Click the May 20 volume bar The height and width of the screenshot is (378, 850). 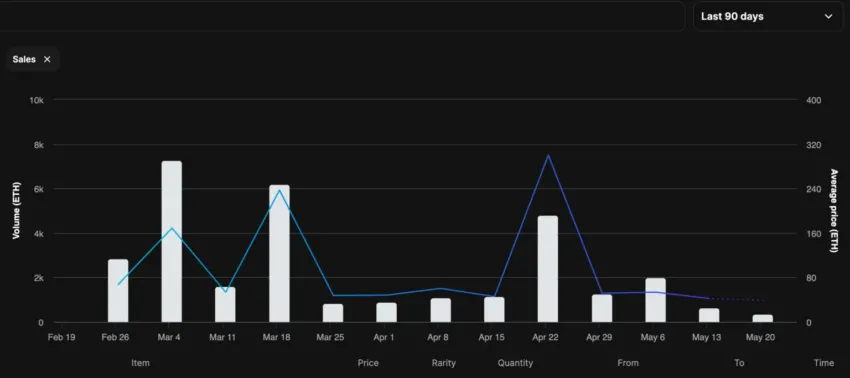click(x=763, y=319)
